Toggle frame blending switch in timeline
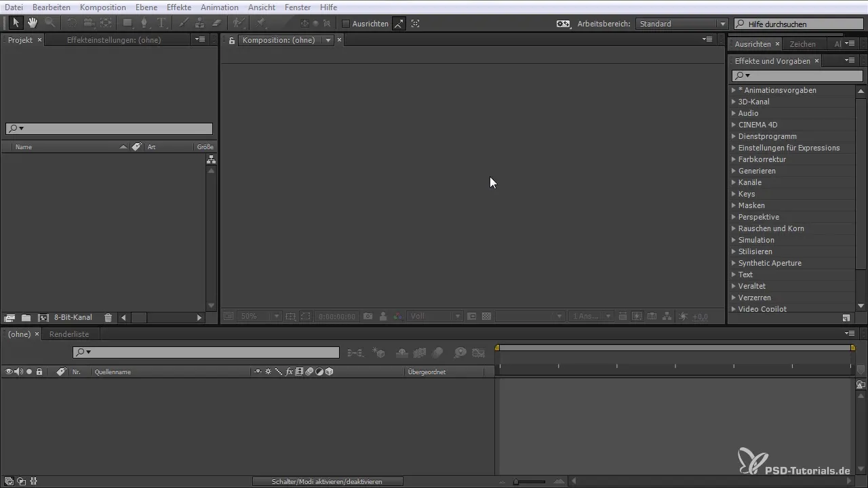868x488 pixels. [x=419, y=352]
